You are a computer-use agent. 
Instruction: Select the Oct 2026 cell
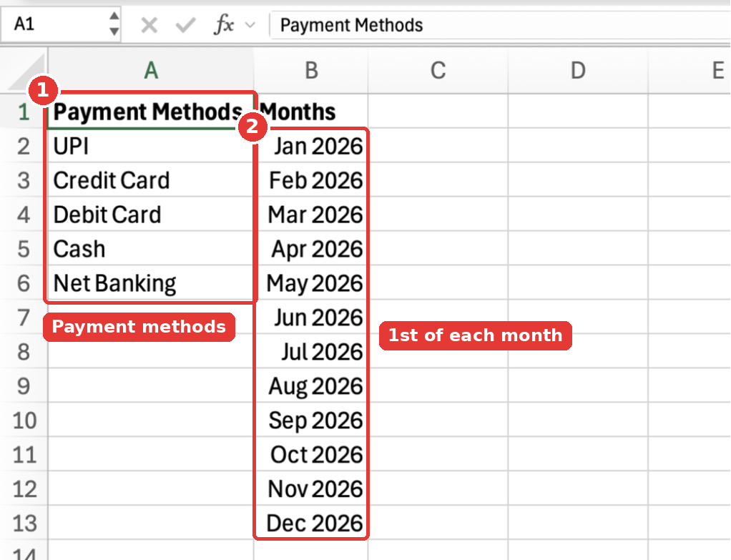311,454
